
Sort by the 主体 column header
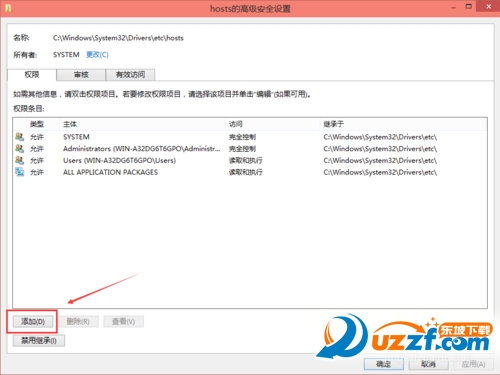point(143,124)
